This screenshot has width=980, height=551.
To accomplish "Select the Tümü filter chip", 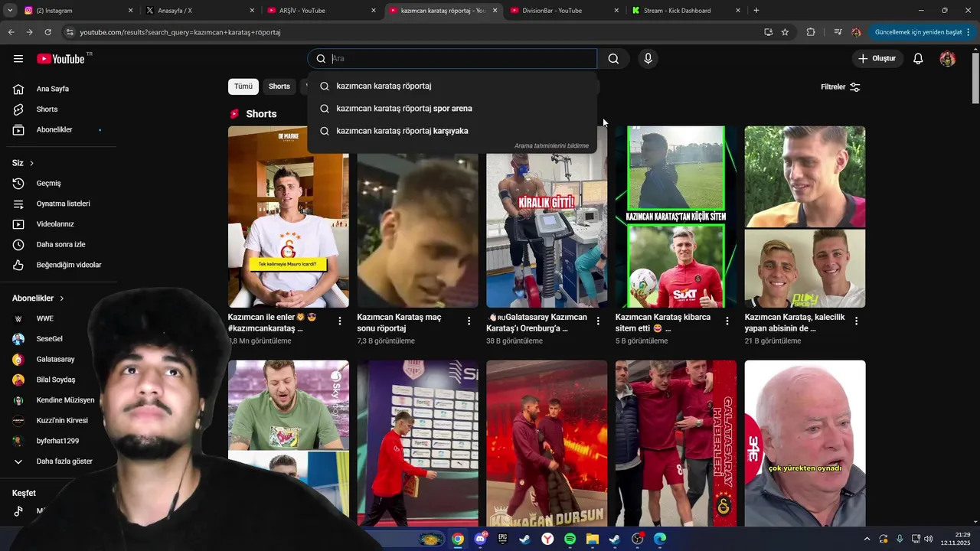I will [x=243, y=86].
